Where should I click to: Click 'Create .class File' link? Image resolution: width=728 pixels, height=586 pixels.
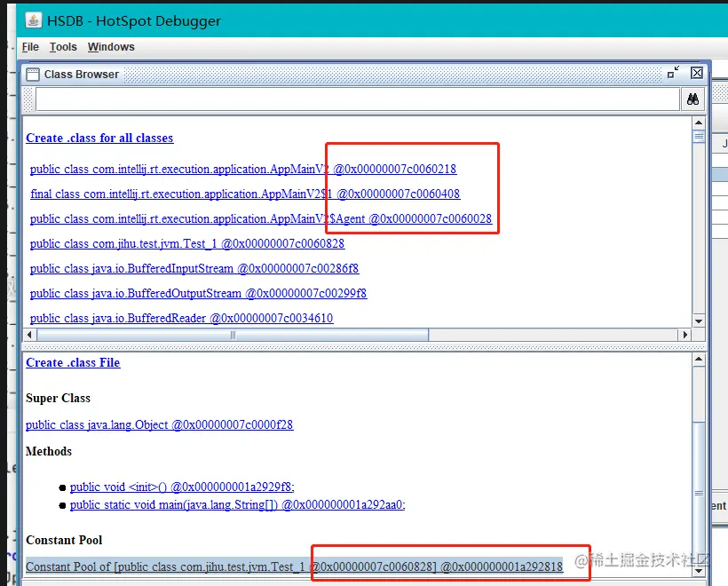[73, 362]
